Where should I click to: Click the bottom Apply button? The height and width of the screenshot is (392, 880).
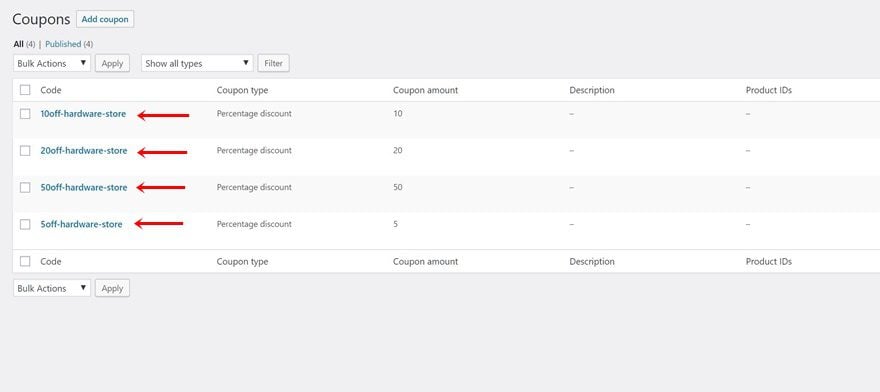(x=112, y=288)
